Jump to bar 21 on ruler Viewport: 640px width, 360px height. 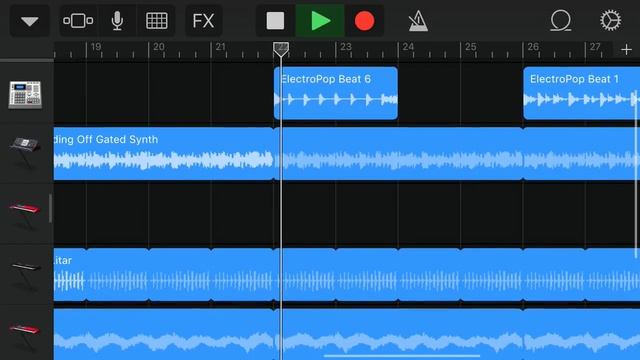tap(220, 47)
